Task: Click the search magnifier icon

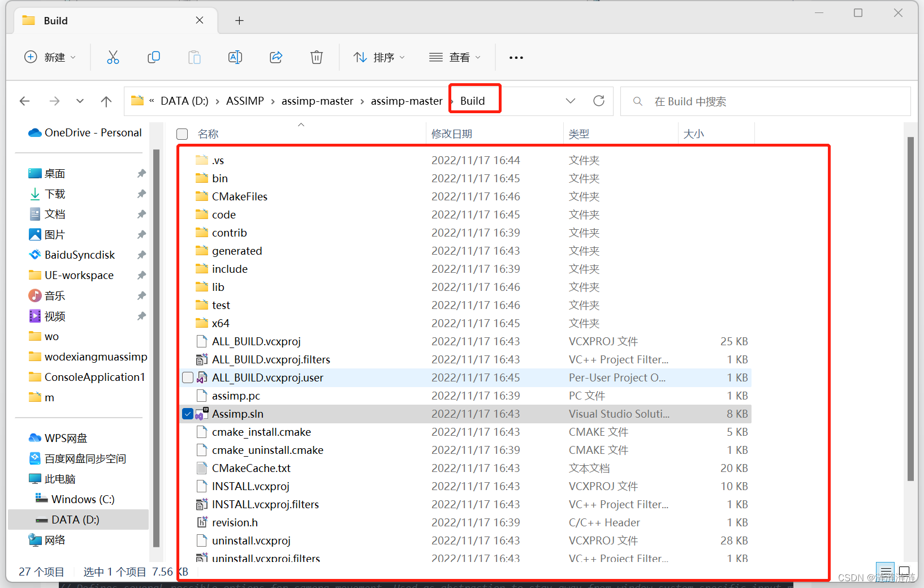Action: pyautogui.click(x=638, y=101)
